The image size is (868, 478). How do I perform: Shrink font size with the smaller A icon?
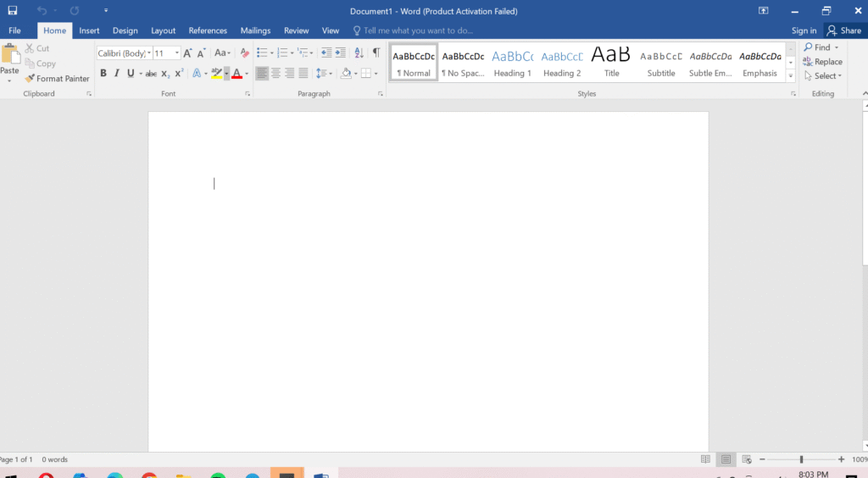[202, 53]
